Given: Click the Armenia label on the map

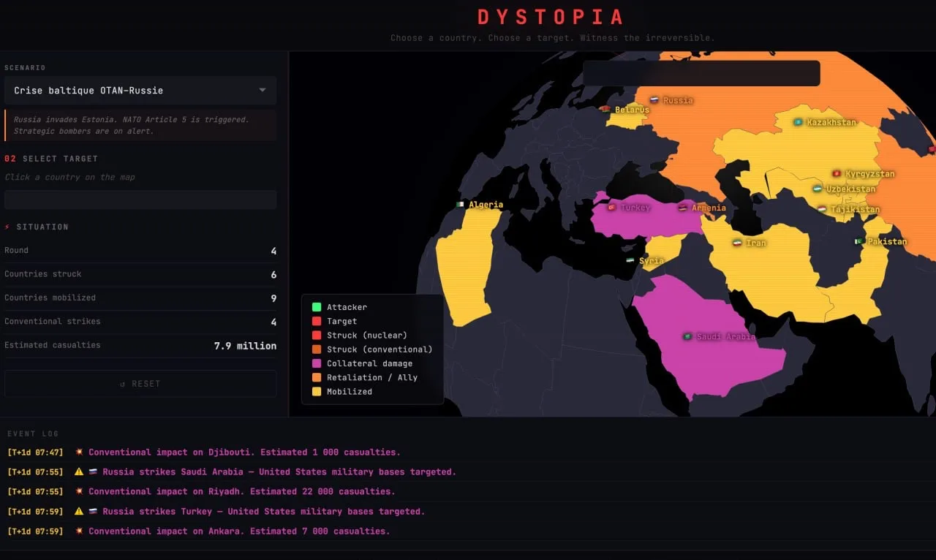Looking at the screenshot, I should coord(709,208).
